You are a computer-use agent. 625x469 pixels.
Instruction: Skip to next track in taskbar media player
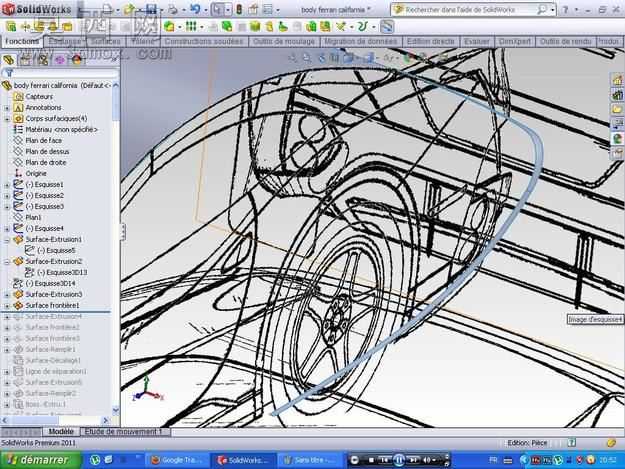tap(413, 460)
